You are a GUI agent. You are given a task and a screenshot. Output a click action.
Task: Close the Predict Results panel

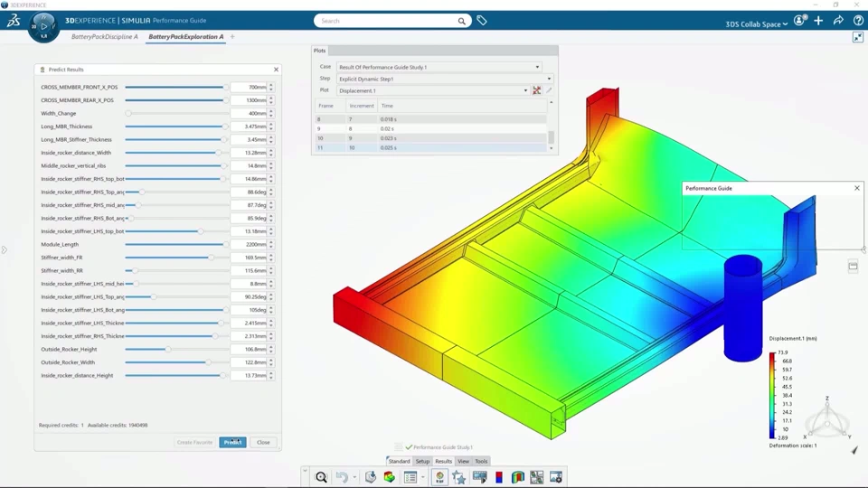click(277, 70)
